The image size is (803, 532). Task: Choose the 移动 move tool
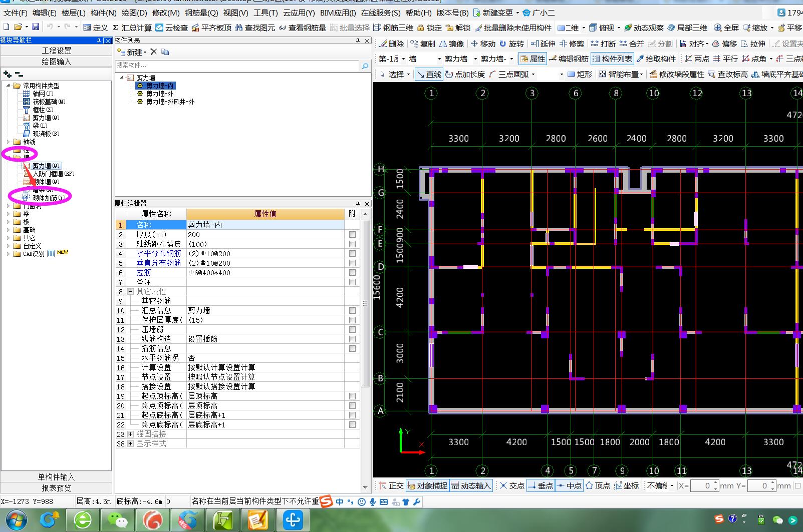coord(483,44)
